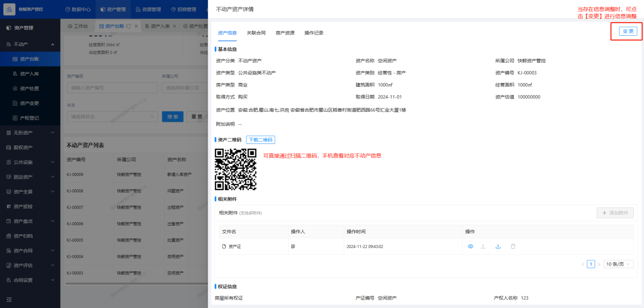The height and width of the screenshot is (308, 644).
Task: Expand the 固定资产 sidebar group
Action: point(30,177)
